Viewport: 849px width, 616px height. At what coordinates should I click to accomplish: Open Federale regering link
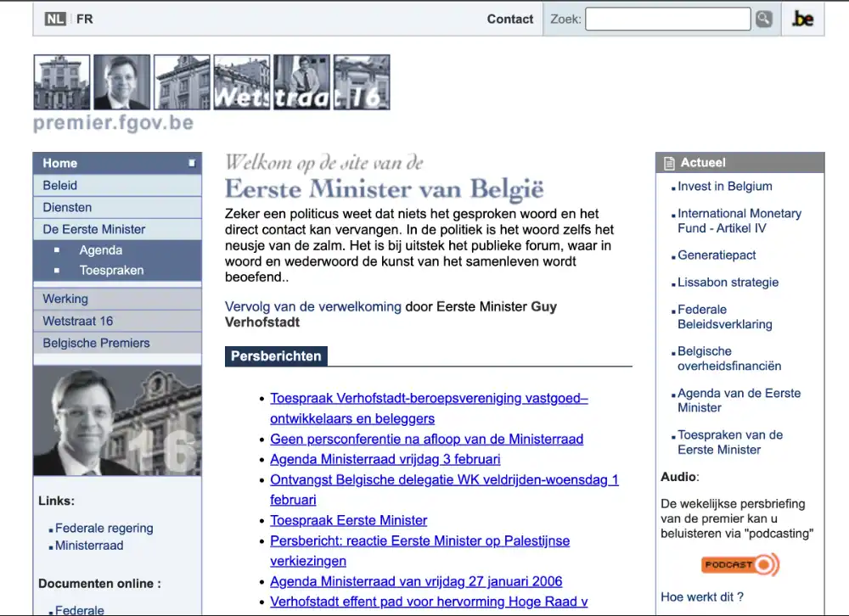pyautogui.click(x=104, y=528)
